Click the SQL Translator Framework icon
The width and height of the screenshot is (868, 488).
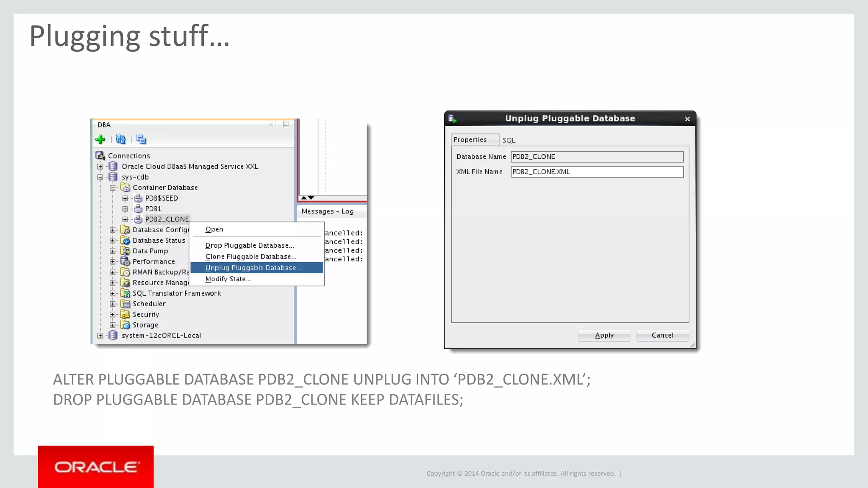pyautogui.click(x=125, y=293)
